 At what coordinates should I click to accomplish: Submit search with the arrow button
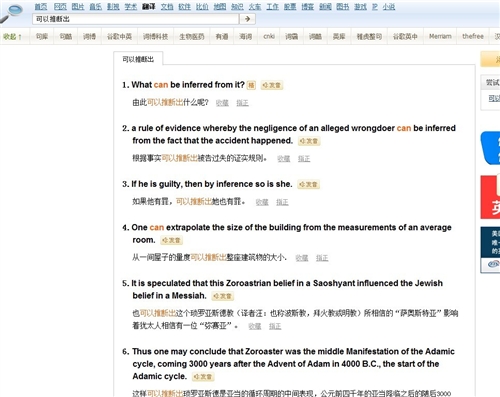247,19
